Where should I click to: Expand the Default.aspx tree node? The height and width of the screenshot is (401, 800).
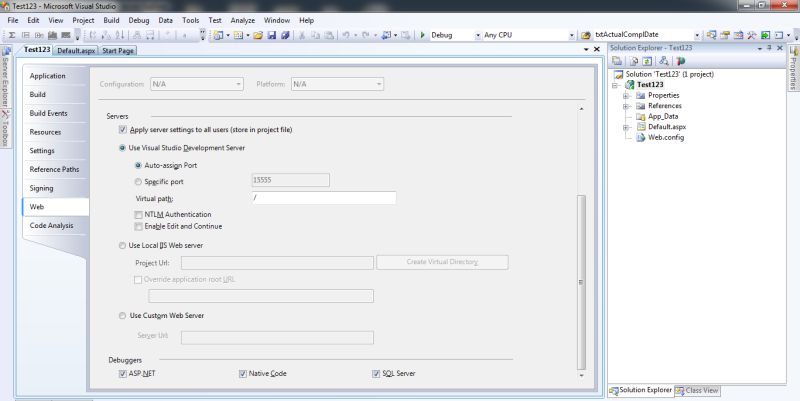pos(626,128)
